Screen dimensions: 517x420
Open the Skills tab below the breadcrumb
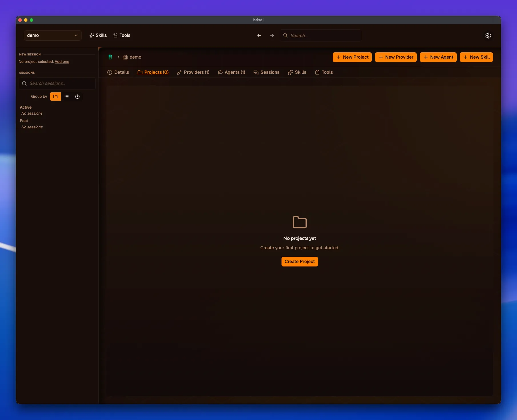click(x=297, y=72)
